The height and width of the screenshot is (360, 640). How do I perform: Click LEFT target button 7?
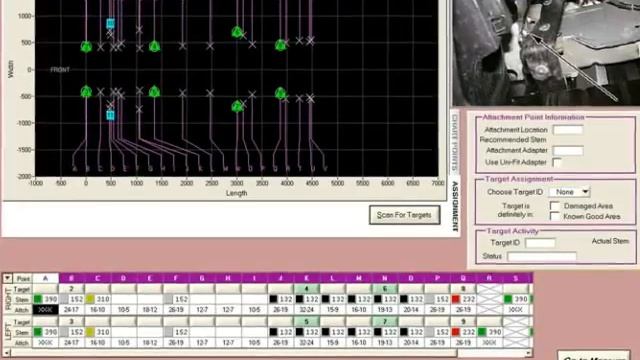pyautogui.click(x=384, y=322)
